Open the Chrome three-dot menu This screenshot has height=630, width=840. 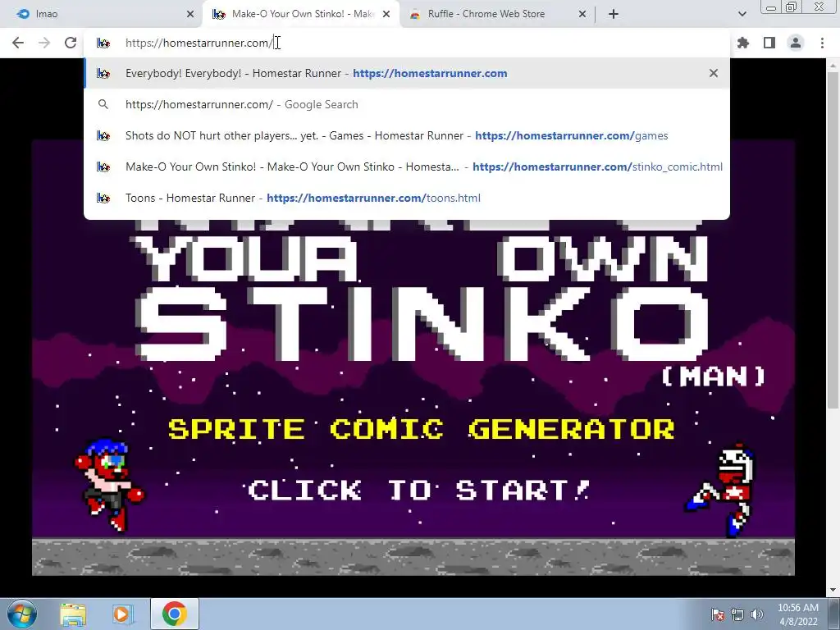coord(822,43)
